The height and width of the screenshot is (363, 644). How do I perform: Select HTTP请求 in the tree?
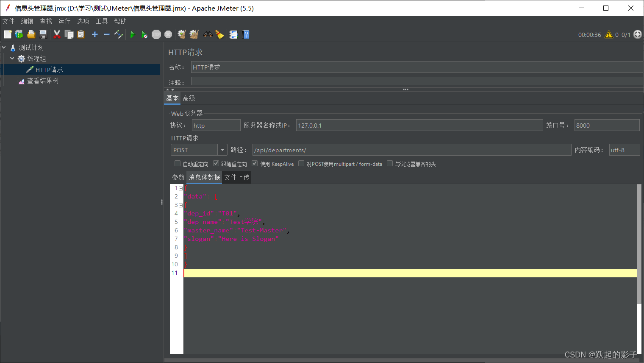[49, 70]
